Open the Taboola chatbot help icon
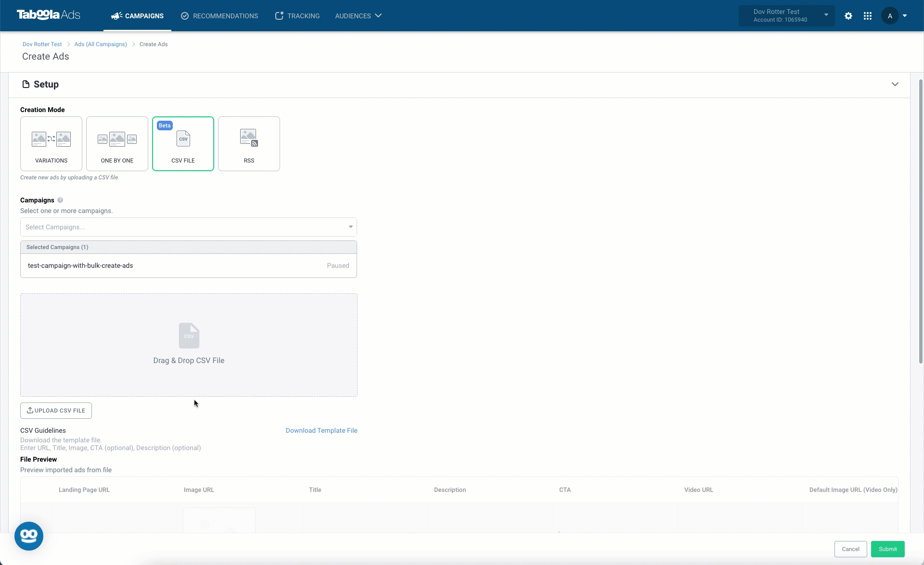Screen dimensions: 924x565 click(29, 536)
